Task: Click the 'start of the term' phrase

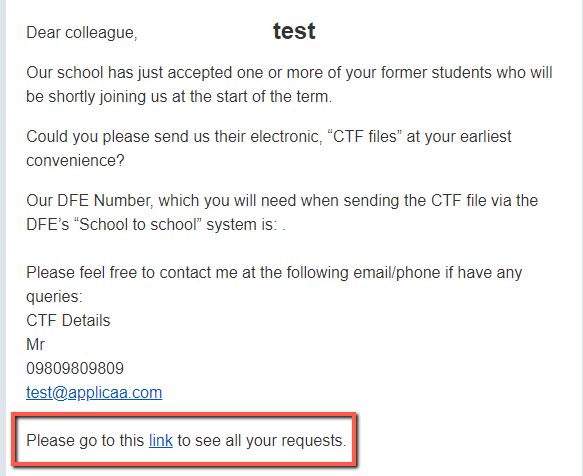Action: (x=274, y=97)
